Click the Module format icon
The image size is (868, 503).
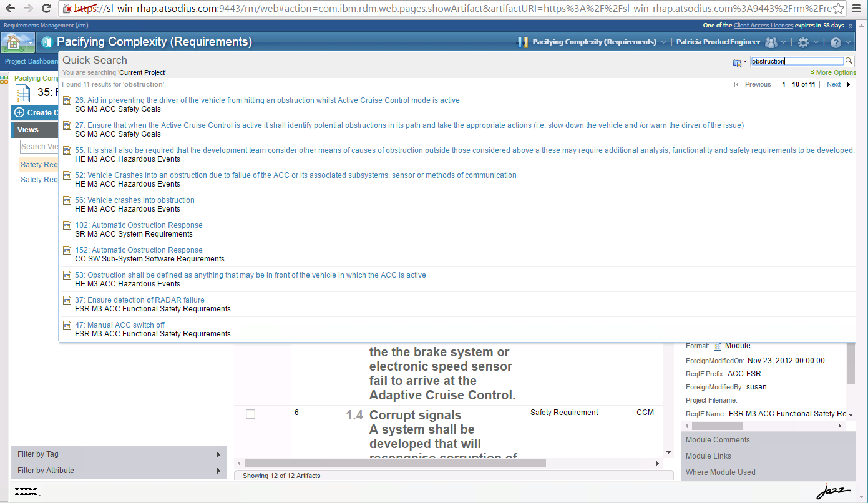coord(718,346)
